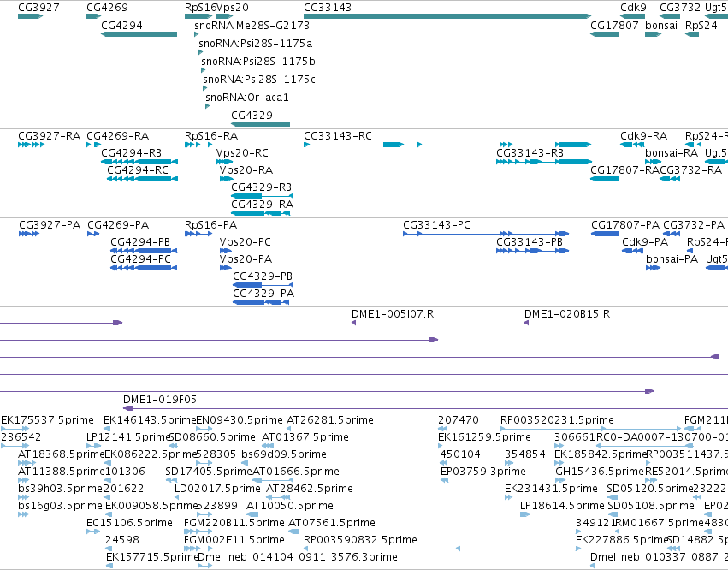Viewport: 728px width, 570px height.
Task: Click the CG17807-RA transcript label
Action: [x=624, y=170]
